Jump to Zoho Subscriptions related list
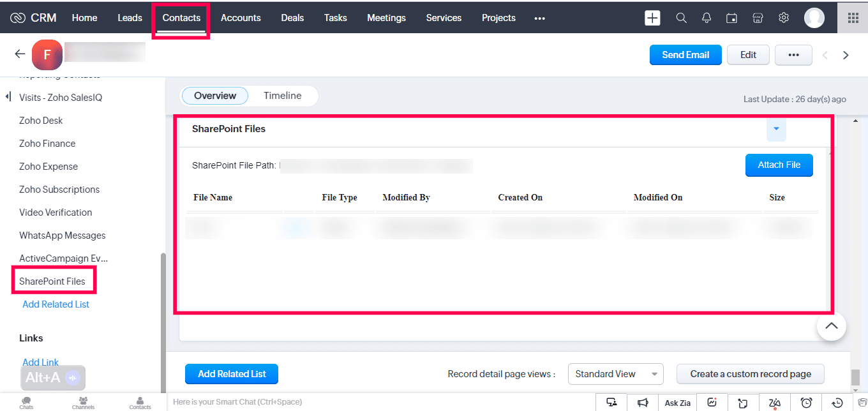The width and height of the screenshot is (868, 411). tap(59, 190)
